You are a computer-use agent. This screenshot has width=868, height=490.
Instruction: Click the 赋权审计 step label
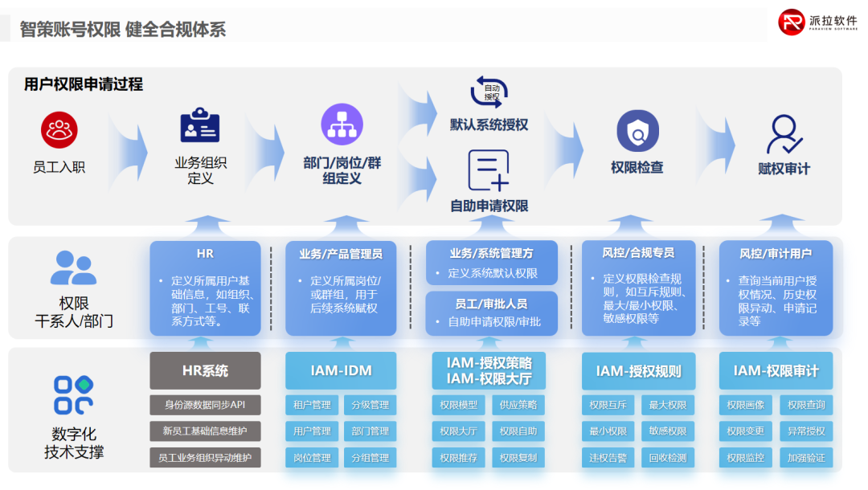(784, 169)
